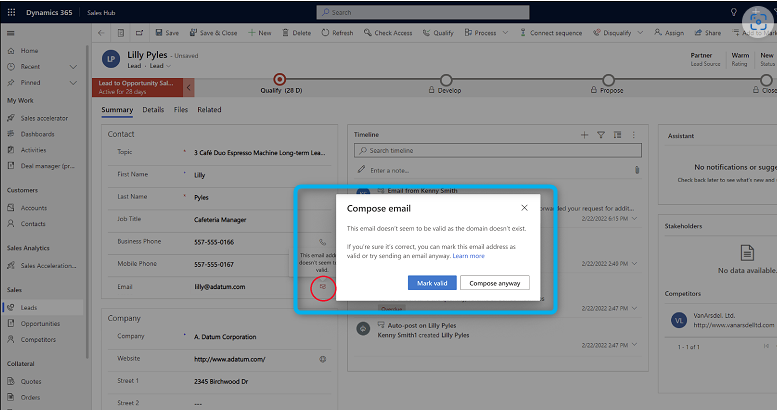This screenshot has width=777, height=410.
Task: Click the globe icon beside the Website field
Action: pos(322,358)
